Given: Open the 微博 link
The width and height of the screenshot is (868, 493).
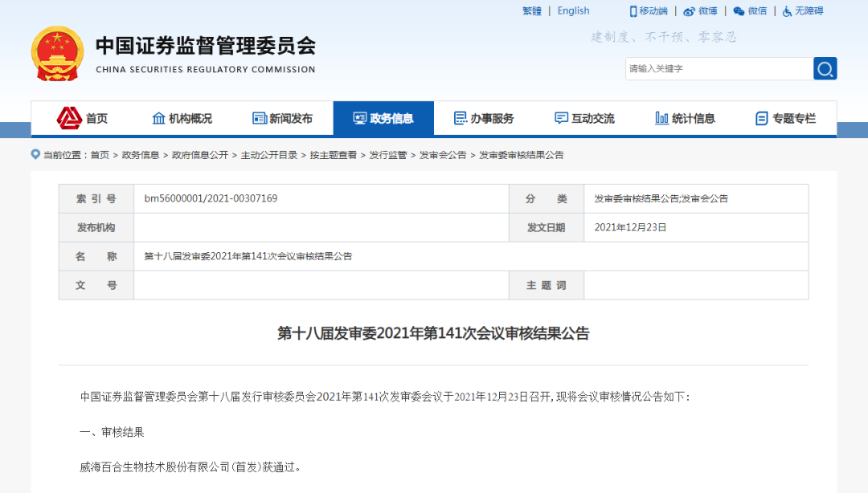Looking at the screenshot, I should (700, 11).
